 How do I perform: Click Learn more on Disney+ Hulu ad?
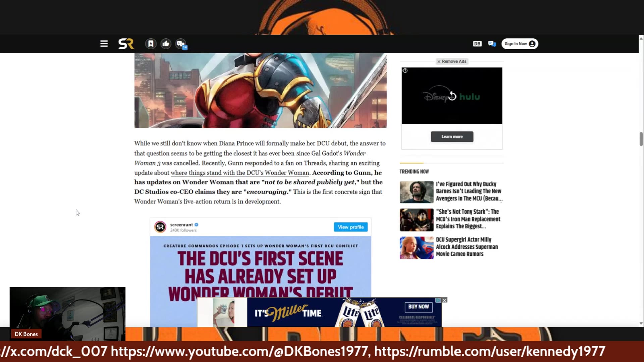(452, 137)
